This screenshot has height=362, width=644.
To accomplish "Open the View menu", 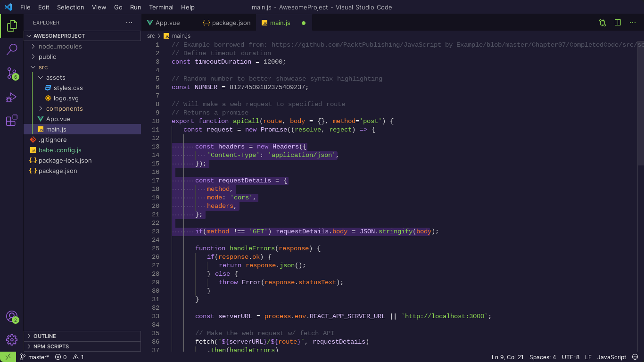I will [x=99, y=7].
